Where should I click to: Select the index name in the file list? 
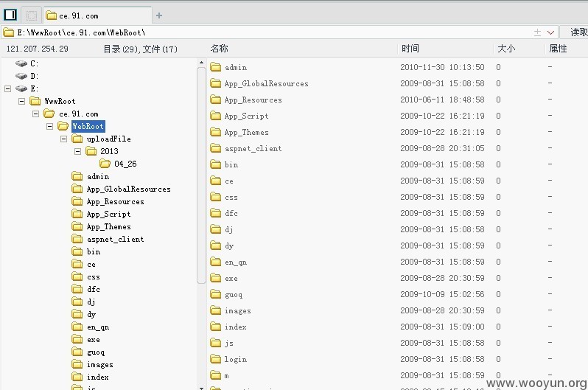pos(236,327)
